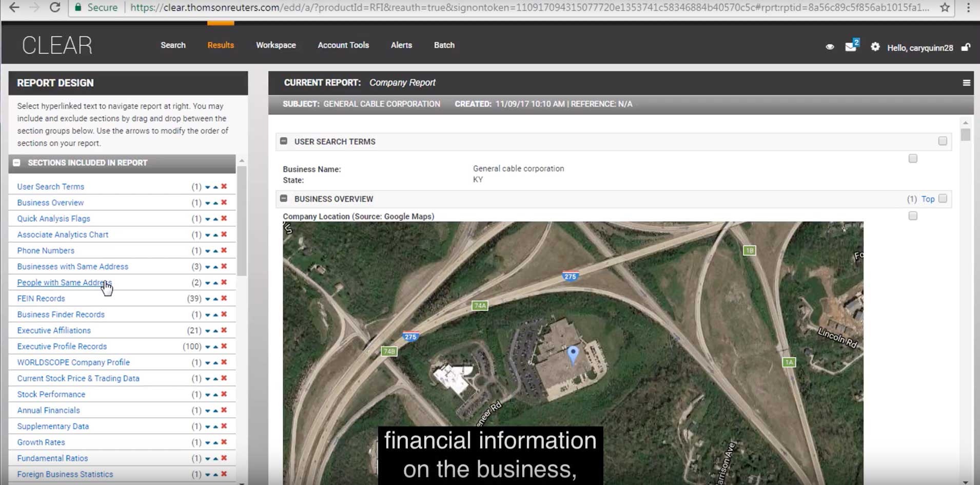This screenshot has height=485, width=980.
Task: Collapse the User Search Terms section
Action: [284, 141]
